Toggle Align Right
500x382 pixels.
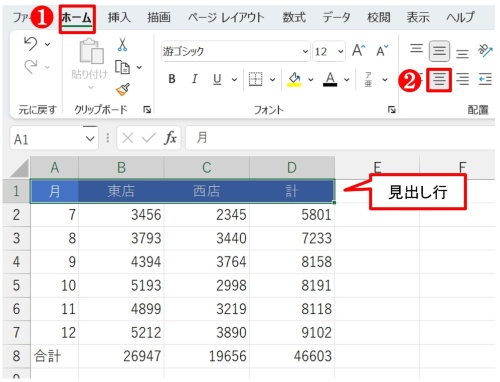462,79
